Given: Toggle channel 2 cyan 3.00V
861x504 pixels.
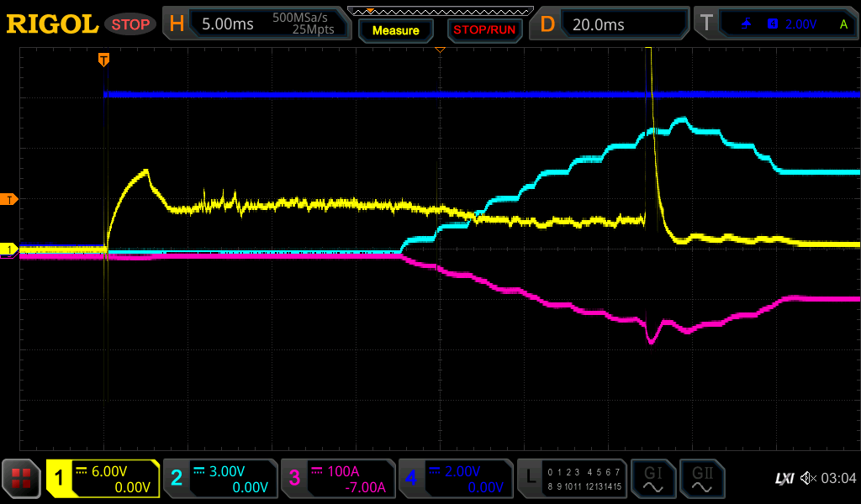Looking at the screenshot, I should (x=220, y=479).
